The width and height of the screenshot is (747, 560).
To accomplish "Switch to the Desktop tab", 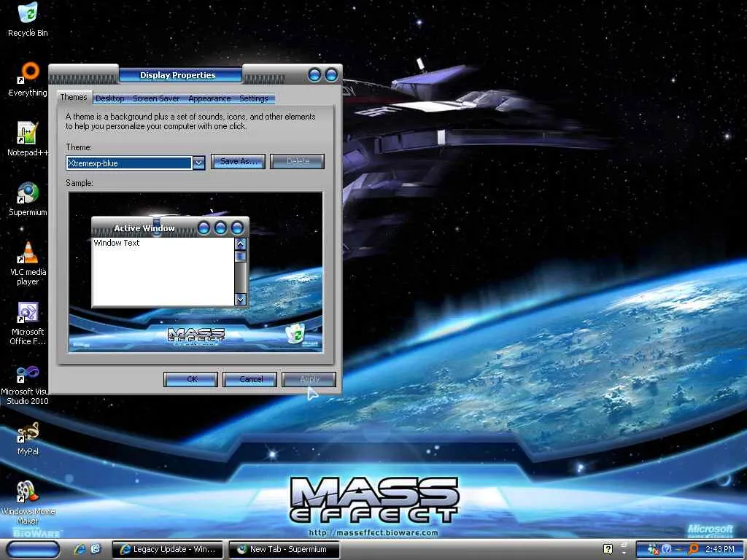I will pos(109,98).
